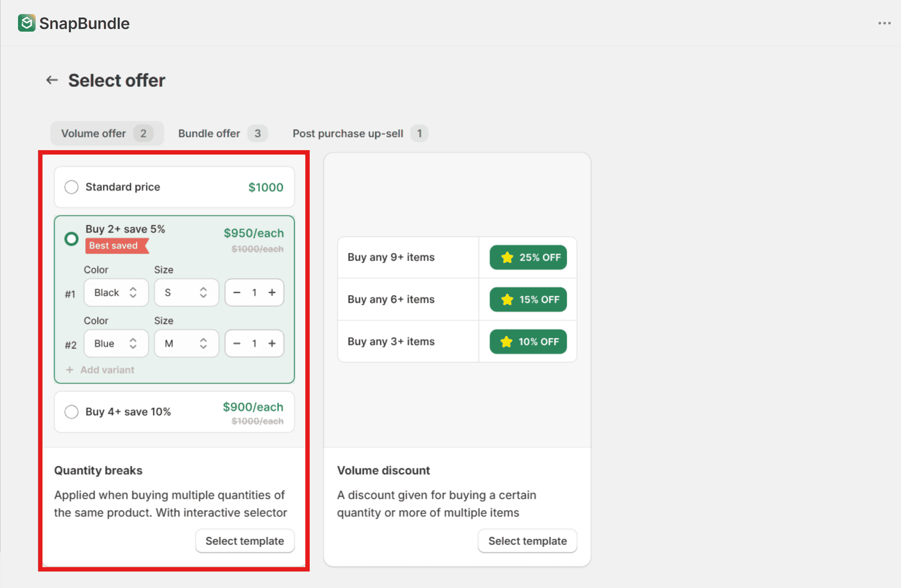Click the count badge 3 on Bundle offer

258,133
